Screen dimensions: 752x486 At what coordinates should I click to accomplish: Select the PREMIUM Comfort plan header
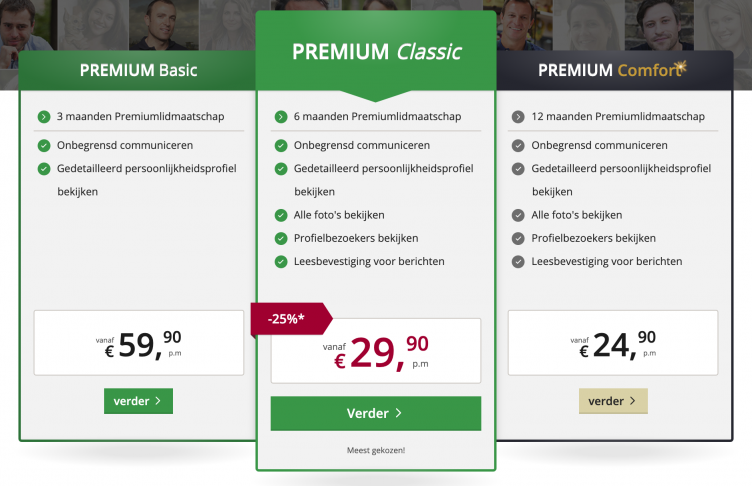[x=612, y=70]
